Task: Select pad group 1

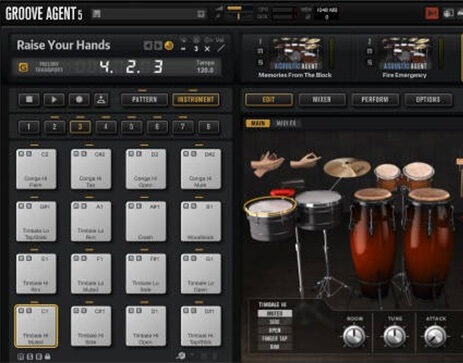Action: [29, 127]
